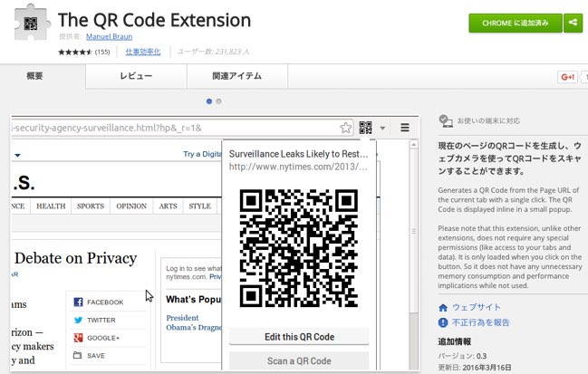Click the Twitter bird icon
The image size is (588, 374).
tap(78, 320)
